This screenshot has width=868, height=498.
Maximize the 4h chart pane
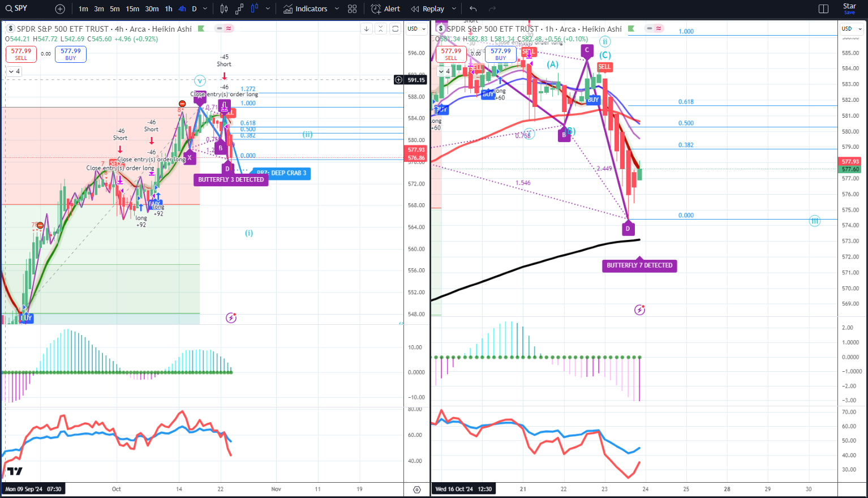pos(395,29)
